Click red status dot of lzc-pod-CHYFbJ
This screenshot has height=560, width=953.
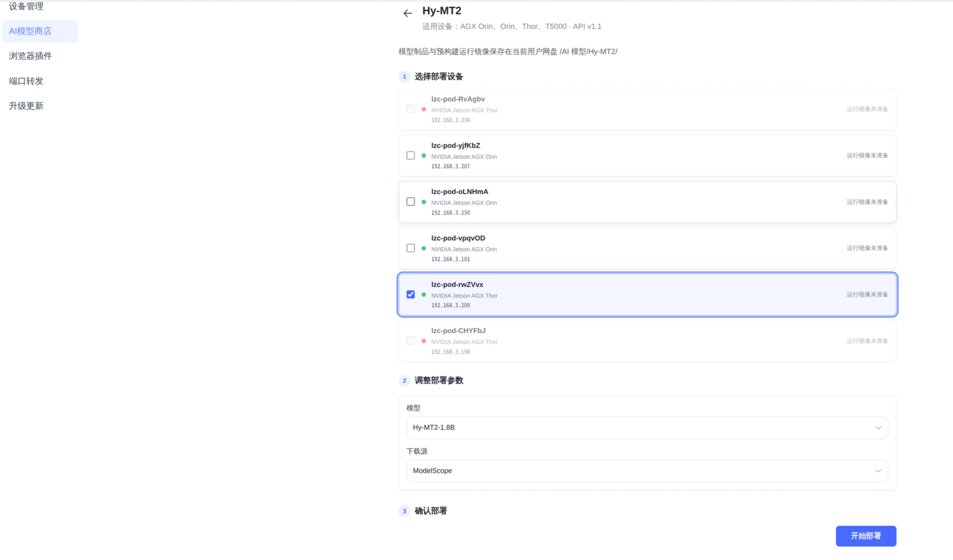point(424,341)
